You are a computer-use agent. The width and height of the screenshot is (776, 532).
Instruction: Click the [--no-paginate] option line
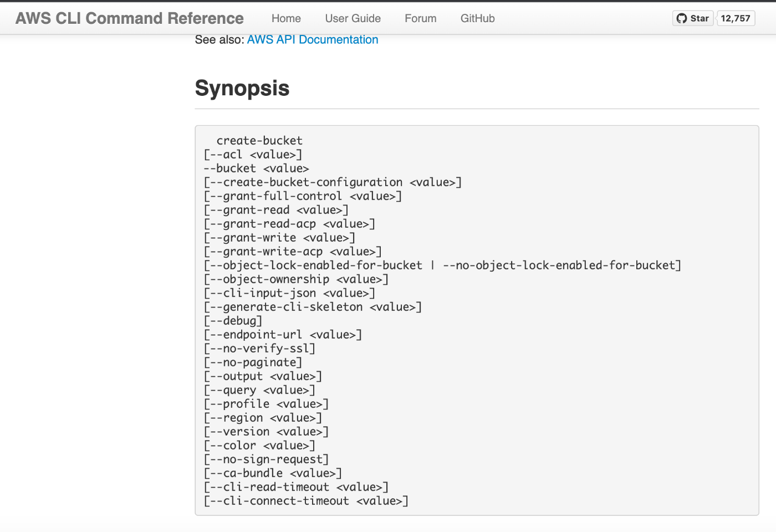click(253, 362)
